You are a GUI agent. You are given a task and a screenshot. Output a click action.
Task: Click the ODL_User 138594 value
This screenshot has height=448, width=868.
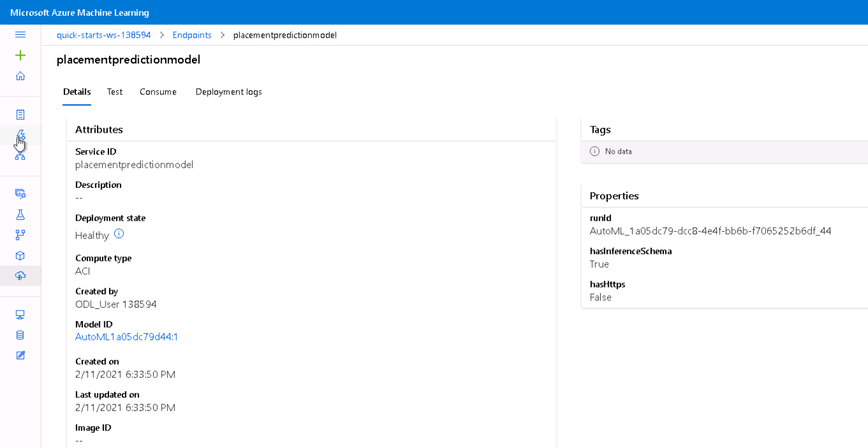(x=116, y=304)
